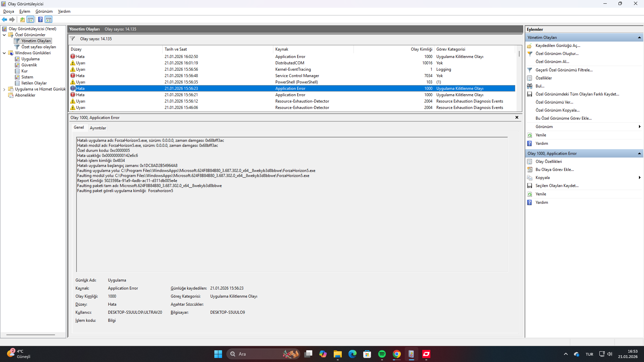Click Özel Görünüm Al... action

pyautogui.click(x=552, y=62)
